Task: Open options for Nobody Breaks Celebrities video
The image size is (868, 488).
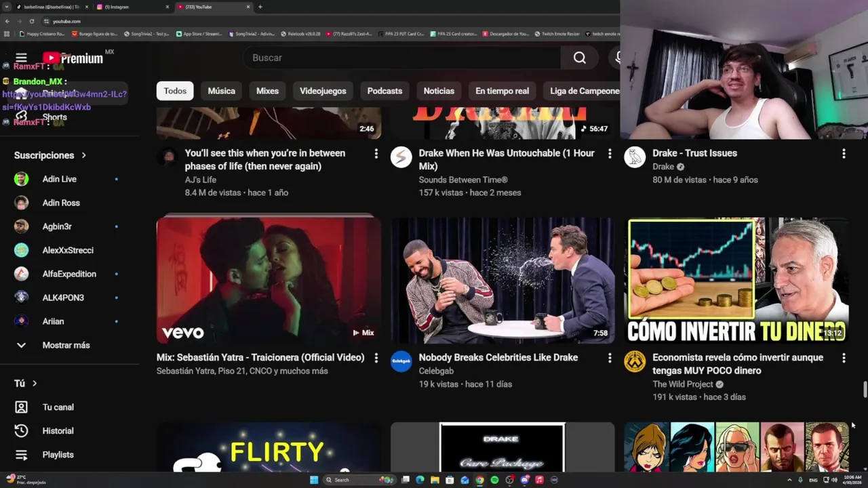Action: pyautogui.click(x=610, y=358)
